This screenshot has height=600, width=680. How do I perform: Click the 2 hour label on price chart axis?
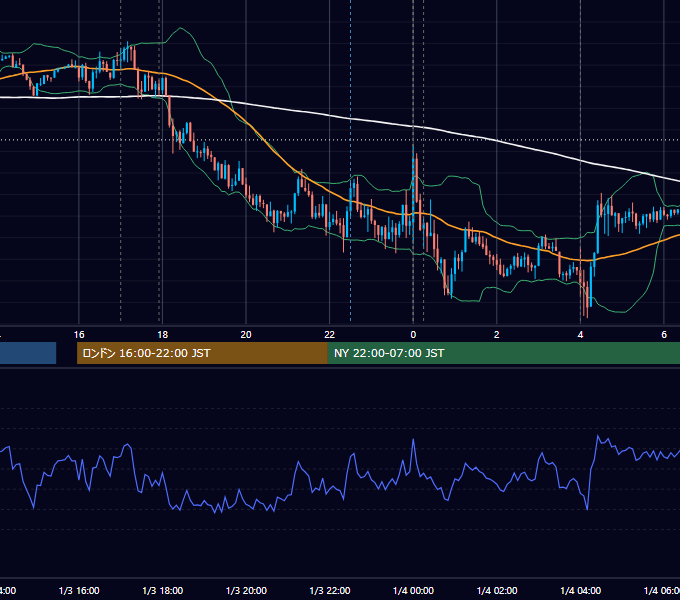(497, 335)
